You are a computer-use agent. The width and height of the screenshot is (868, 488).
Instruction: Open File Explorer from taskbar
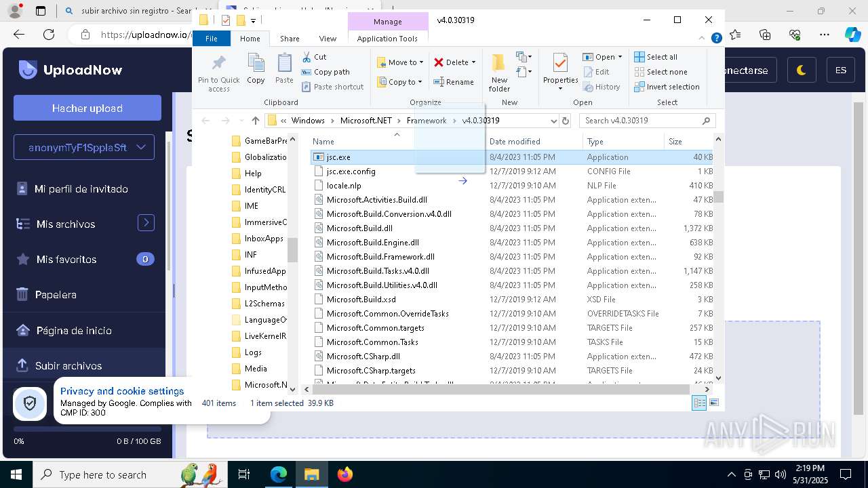pyautogui.click(x=311, y=474)
